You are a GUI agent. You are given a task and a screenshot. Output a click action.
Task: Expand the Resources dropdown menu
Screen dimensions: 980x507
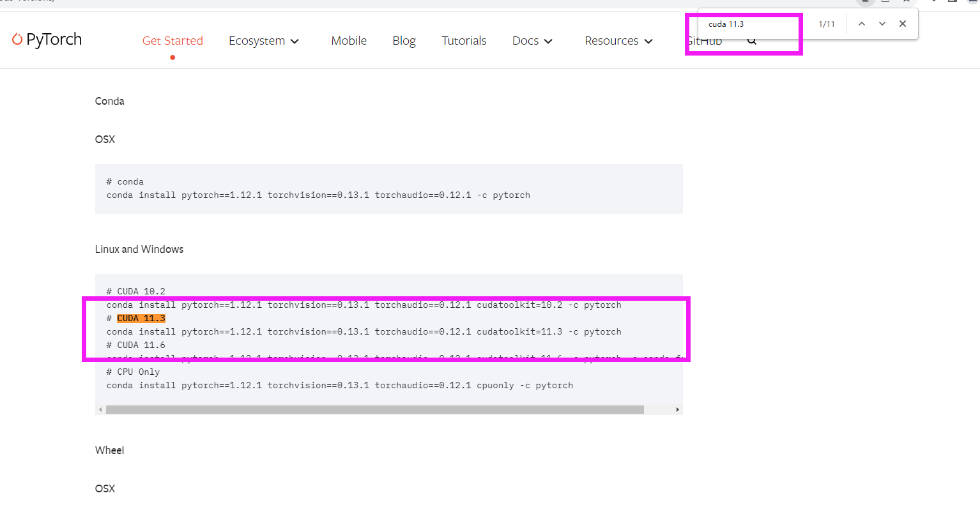tap(618, 41)
